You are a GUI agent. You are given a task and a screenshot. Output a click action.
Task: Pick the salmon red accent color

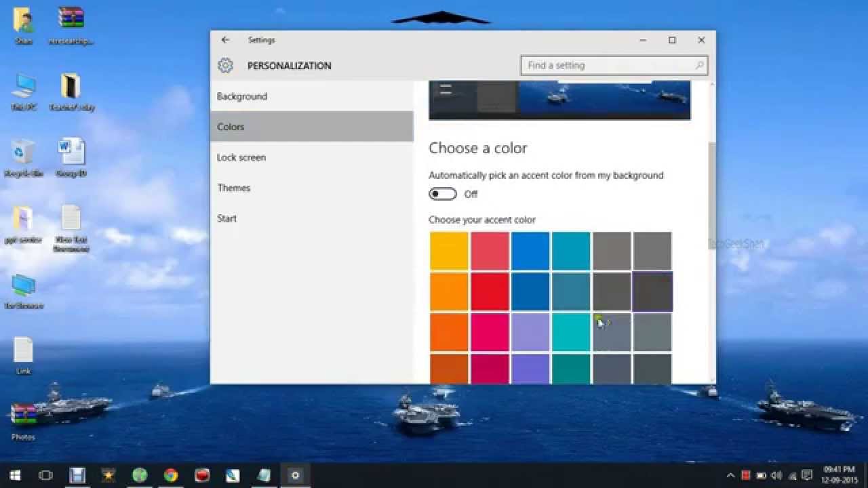point(490,251)
